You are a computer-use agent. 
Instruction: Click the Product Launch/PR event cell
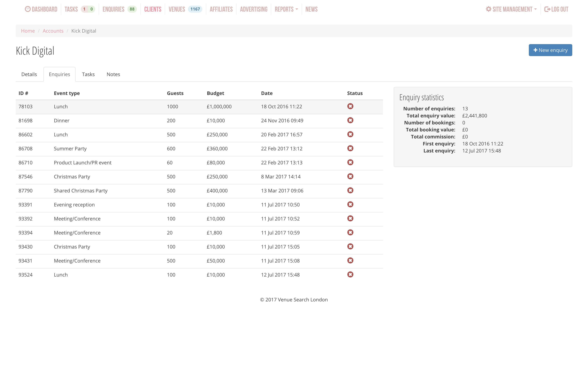[83, 163]
